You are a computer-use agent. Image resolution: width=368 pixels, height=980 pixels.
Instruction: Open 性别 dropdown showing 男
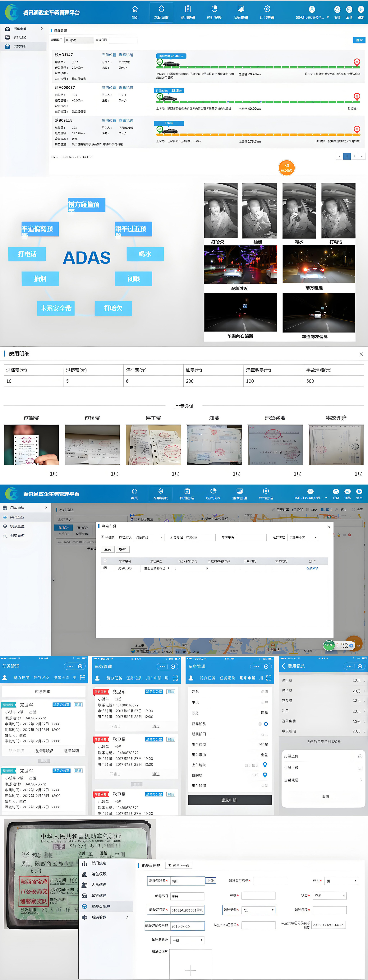point(341,881)
